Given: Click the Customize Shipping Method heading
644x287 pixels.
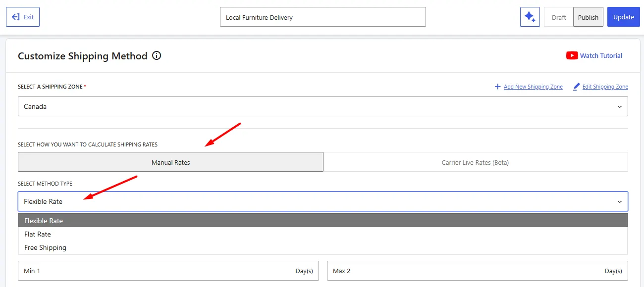Looking at the screenshot, I should click(x=83, y=56).
